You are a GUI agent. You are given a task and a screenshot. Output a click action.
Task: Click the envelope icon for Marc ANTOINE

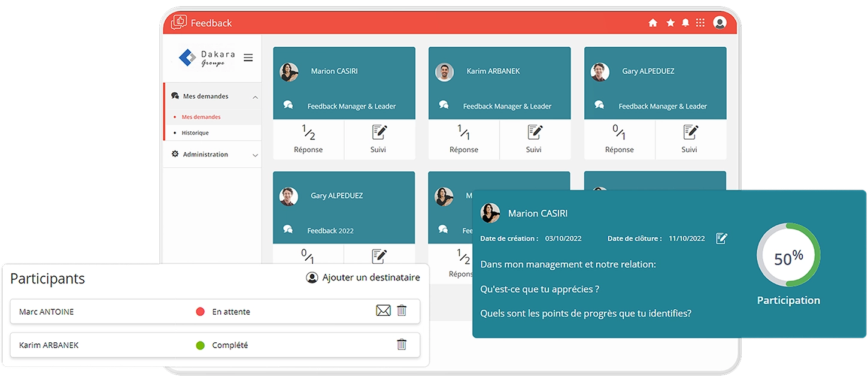(x=383, y=310)
